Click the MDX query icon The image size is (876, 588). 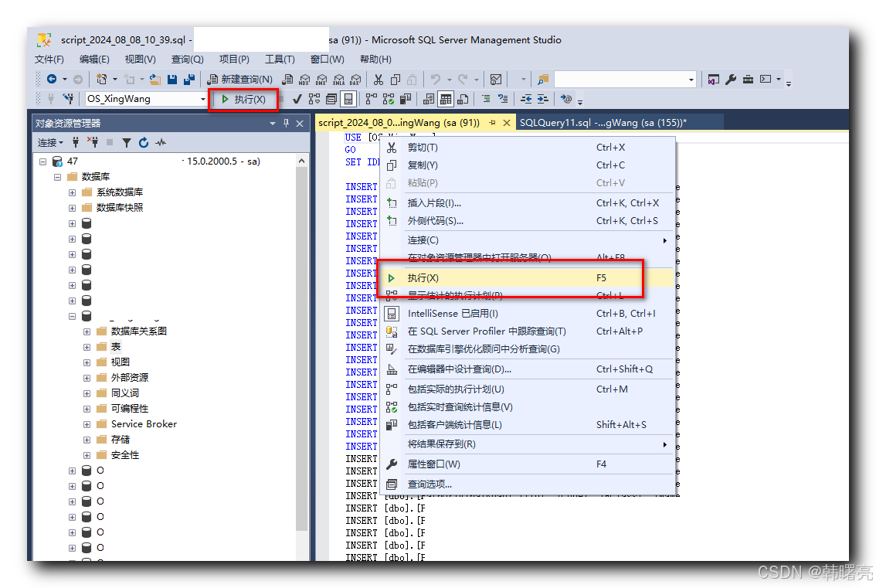(x=304, y=80)
